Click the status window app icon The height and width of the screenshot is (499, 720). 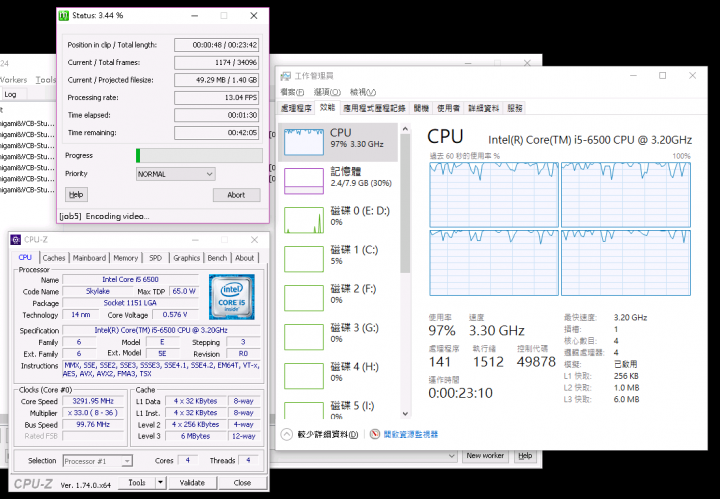tap(63, 16)
